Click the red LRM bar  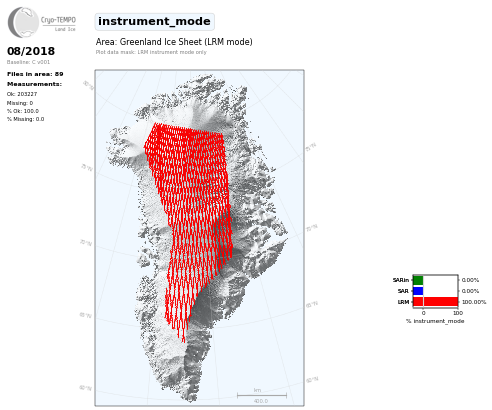tap(435, 302)
